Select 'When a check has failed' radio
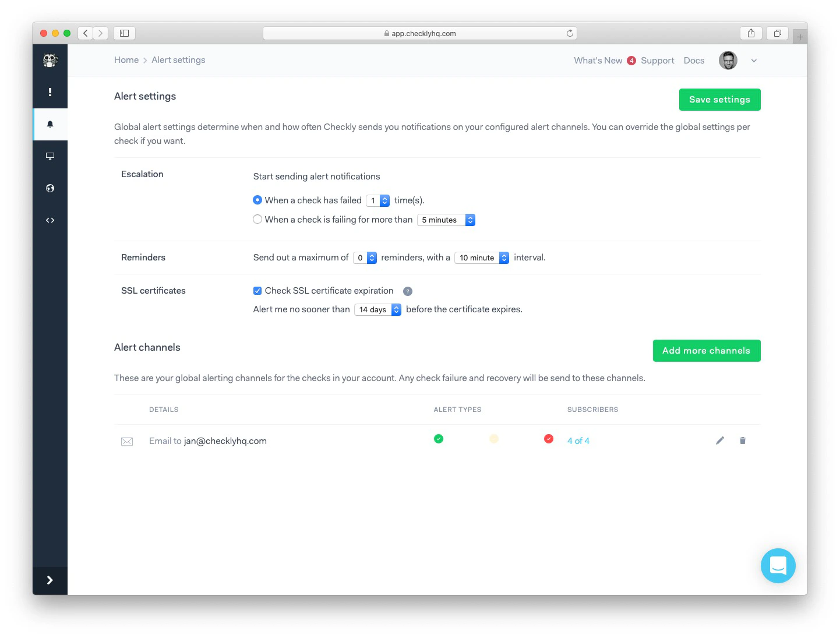Viewport: 840px width, 638px height. (x=257, y=200)
